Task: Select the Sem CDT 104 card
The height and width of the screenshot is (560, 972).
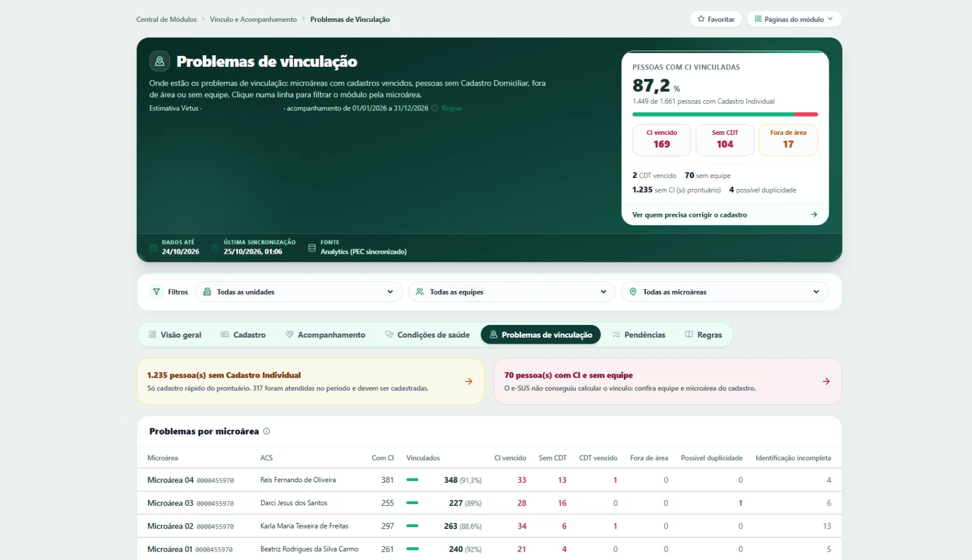Action: pyautogui.click(x=725, y=140)
